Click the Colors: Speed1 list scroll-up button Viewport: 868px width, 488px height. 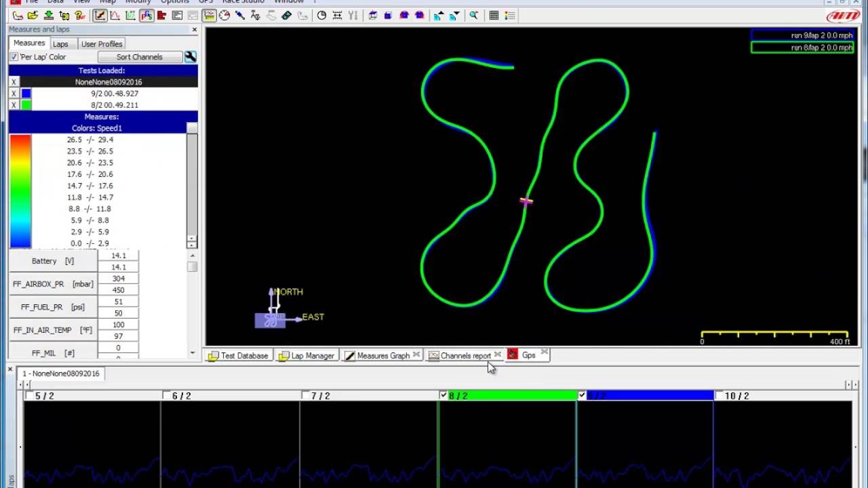pyautogui.click(x=192, y=128)
